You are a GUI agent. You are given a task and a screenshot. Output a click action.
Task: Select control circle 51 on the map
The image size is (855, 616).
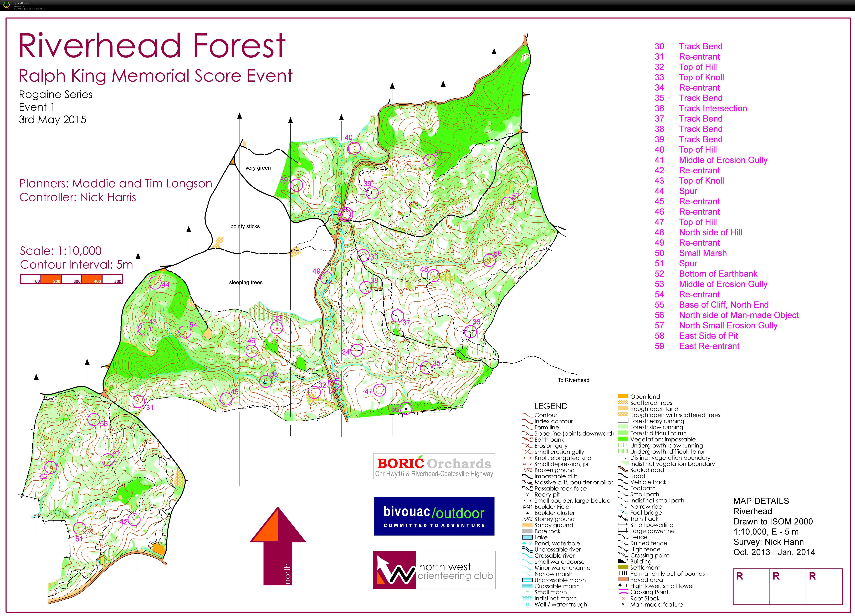pos(79,528)
